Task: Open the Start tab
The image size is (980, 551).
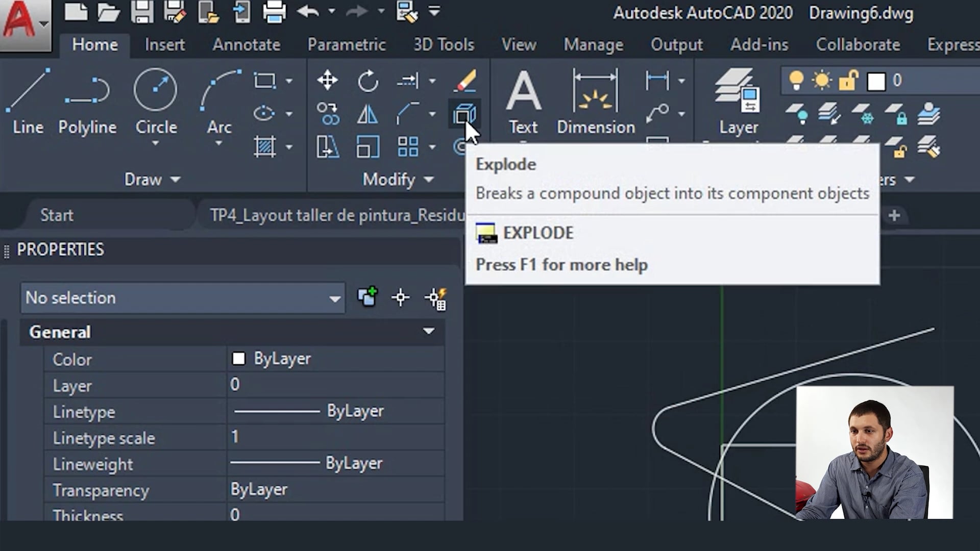Action: pos(56,214)
